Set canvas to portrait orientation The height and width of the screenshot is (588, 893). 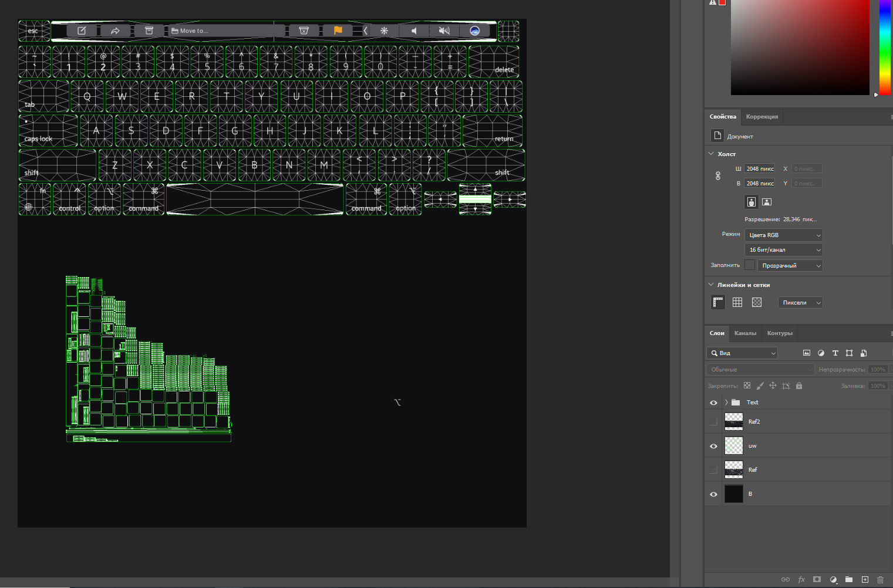[752, 202]
